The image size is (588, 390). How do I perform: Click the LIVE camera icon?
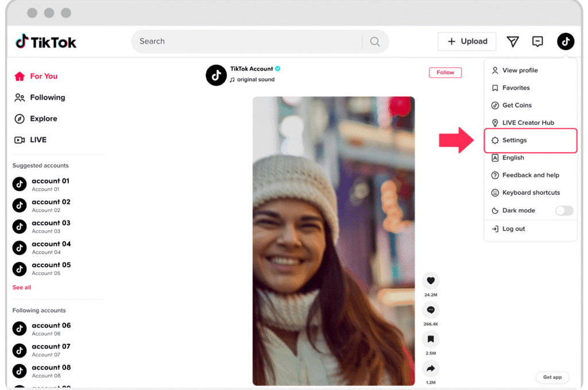tap(20, 140)
